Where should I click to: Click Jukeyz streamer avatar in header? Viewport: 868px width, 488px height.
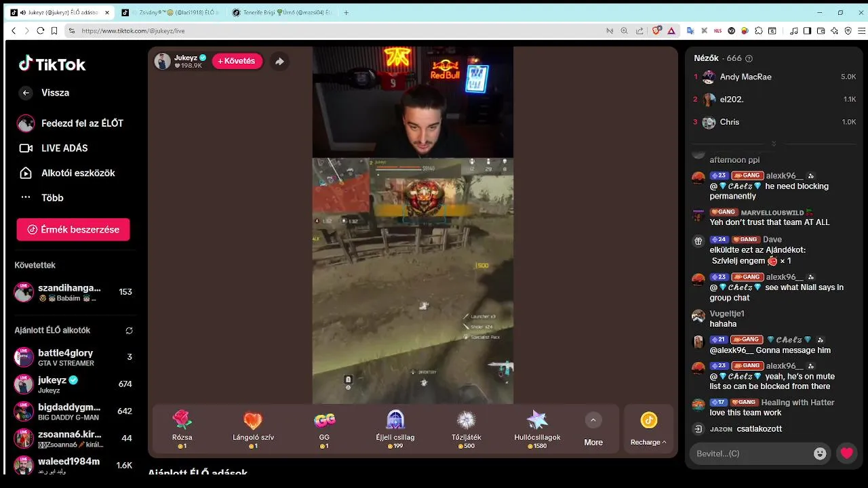(x=163, y=61)
